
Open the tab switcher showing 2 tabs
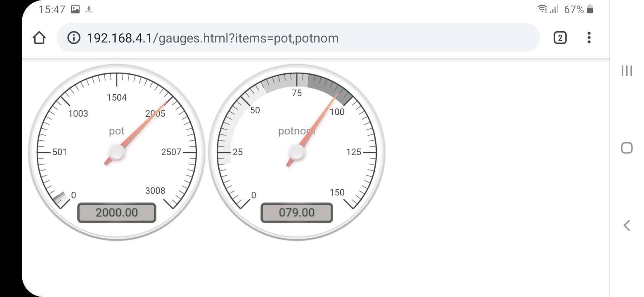(x=560, y=38)
